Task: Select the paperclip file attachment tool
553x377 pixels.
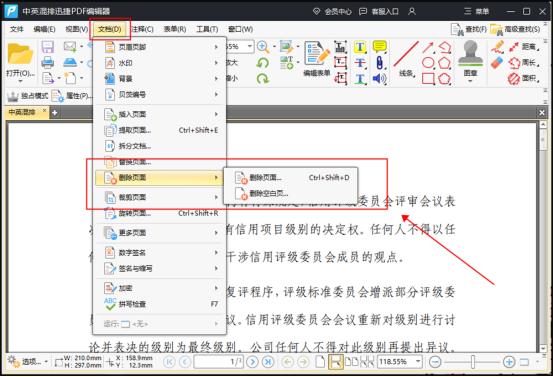Action: click(x=379, y=63)
